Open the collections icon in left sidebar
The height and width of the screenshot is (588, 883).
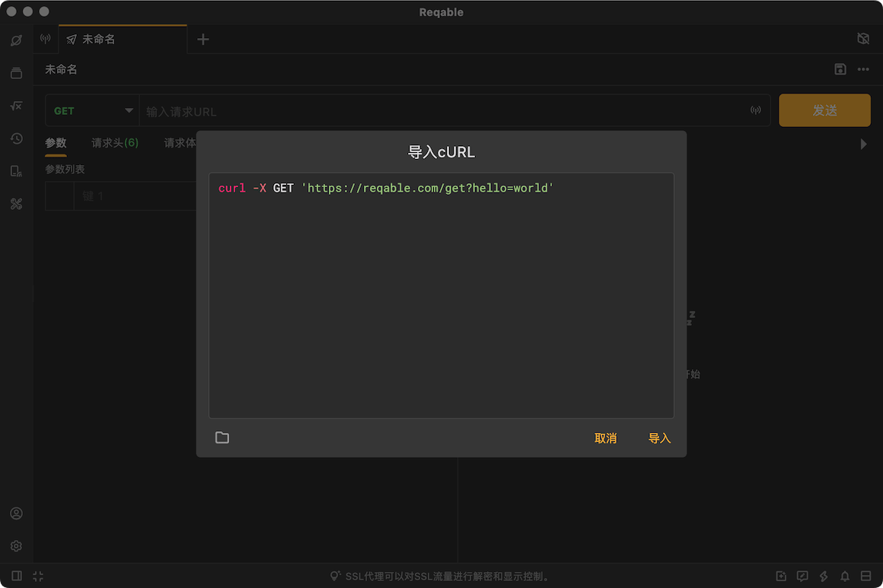[16, 73]
